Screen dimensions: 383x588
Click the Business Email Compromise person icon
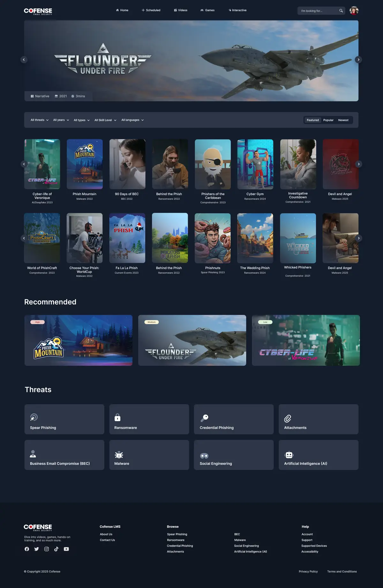coord(33,454)
